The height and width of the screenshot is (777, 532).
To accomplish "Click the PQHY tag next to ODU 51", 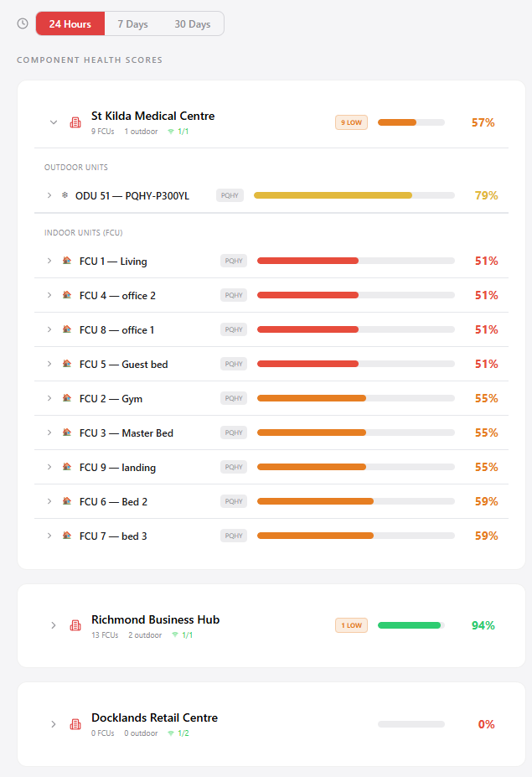I will coord(230,195).
